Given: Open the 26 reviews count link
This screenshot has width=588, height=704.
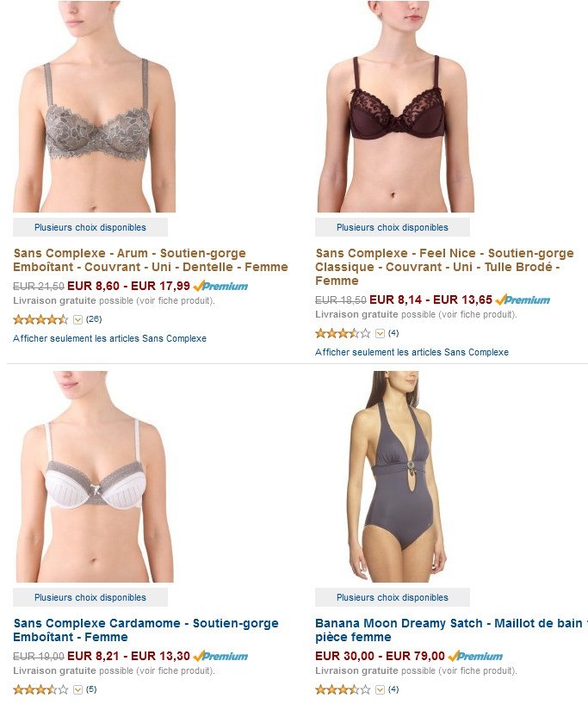Looking at the screenshot, I should coord(94,319).
